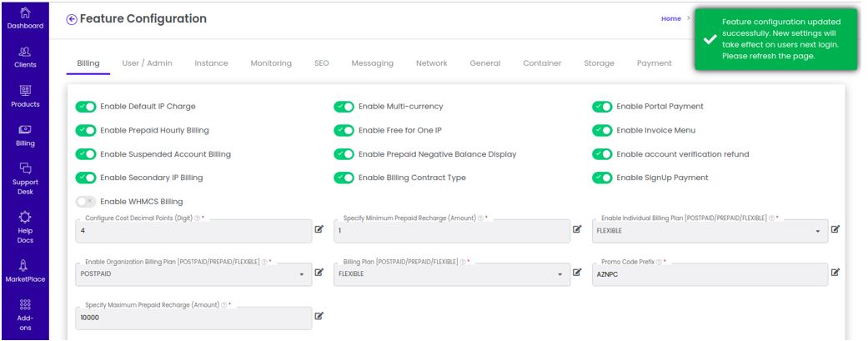The height and width of the screenshot is (341, 868).
Task: Click the Home breadcrumb link
Action: [x=671, y=19]
